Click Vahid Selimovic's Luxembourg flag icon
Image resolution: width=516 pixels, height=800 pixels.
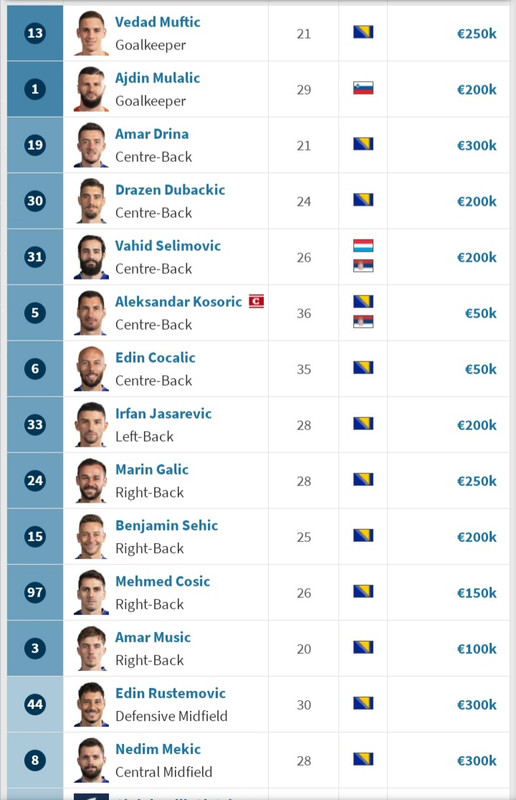coord(363,245)
